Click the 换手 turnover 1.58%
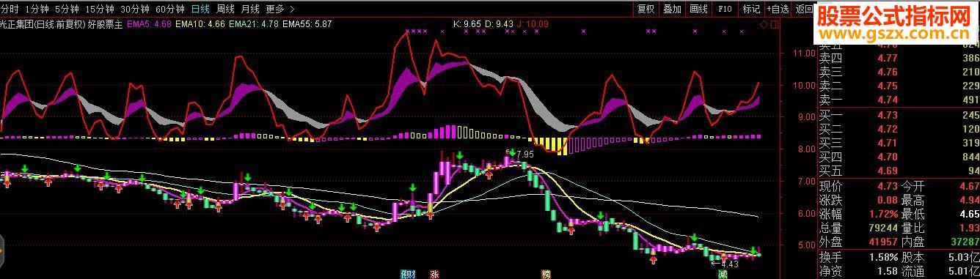The image size is (980, 279). (x=882, y=257)
